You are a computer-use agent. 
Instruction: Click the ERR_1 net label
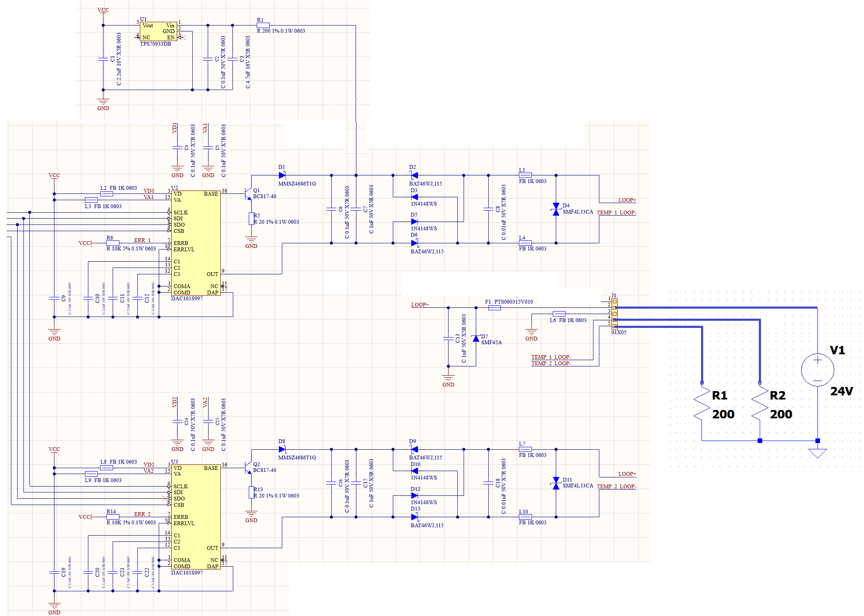142,240
